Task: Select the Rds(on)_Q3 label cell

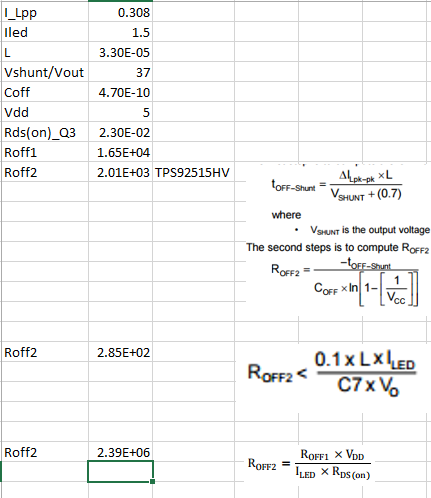Action: (45, 132)
